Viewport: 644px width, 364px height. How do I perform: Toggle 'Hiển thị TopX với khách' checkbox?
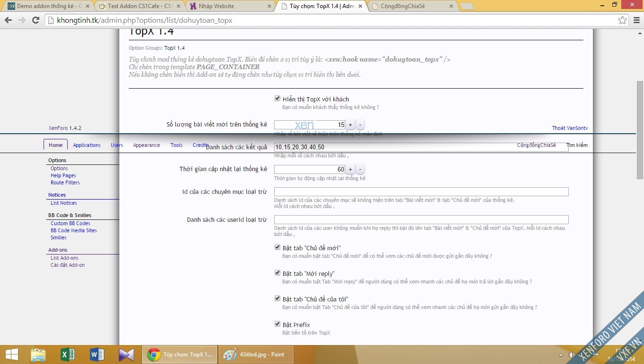pos(277,99)
